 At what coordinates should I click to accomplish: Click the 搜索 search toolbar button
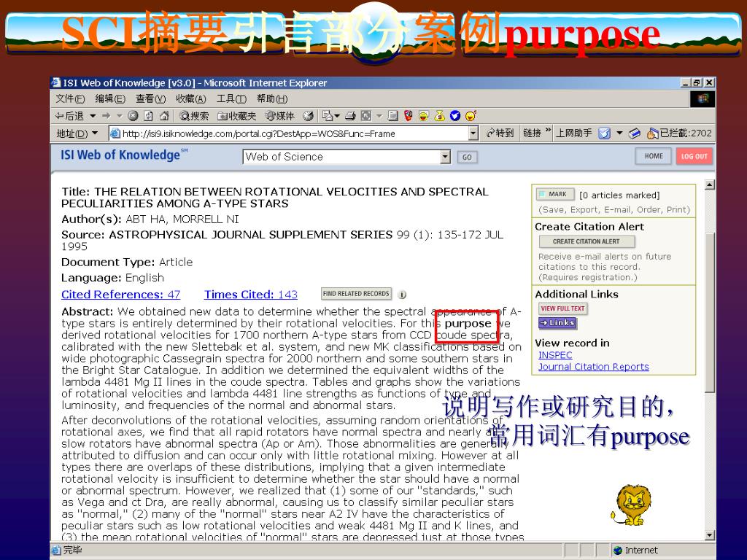pos(194,116)
